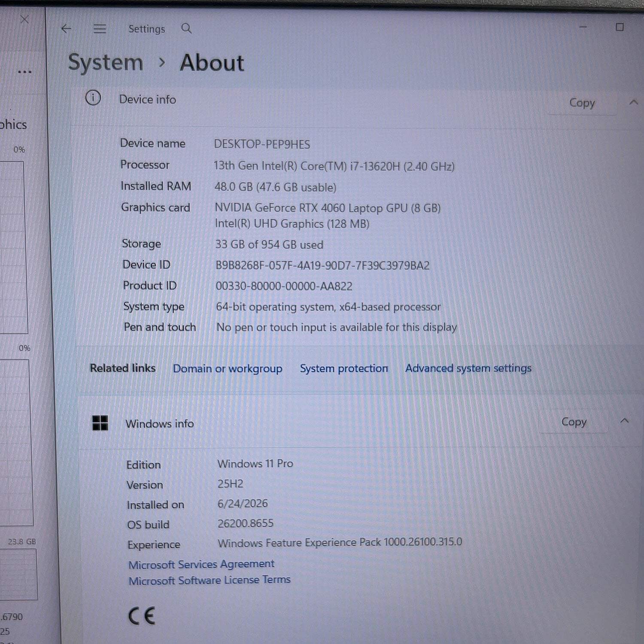Click the 23.8 GB label in background window
Screen dimensions: 644x644
22,542
